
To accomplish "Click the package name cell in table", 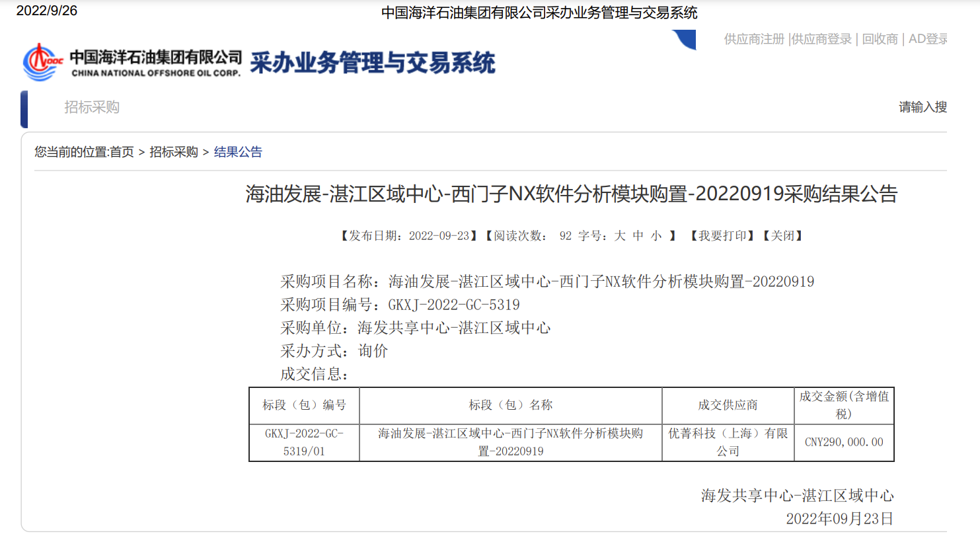I will (x=511, y=442).
